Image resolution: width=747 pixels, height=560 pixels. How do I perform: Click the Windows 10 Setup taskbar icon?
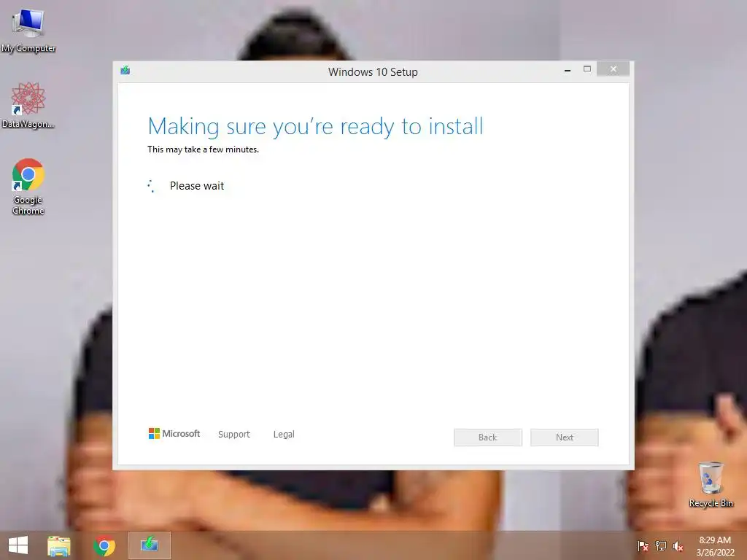(149, 545)
